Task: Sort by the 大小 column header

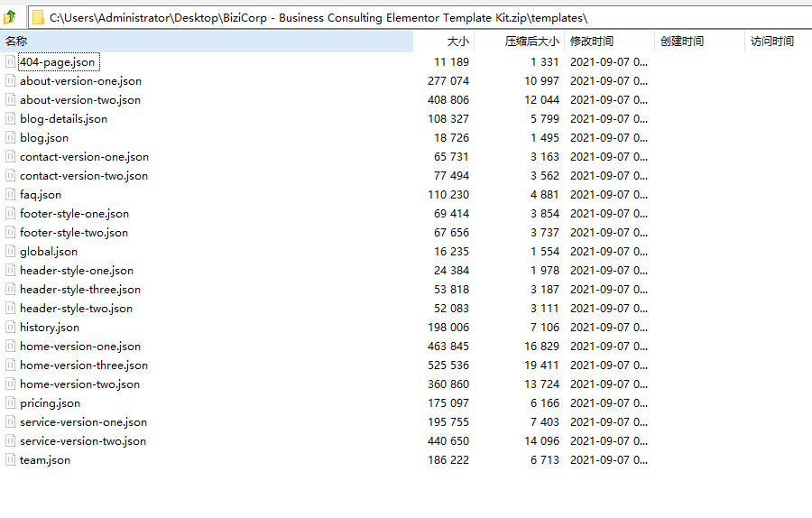Action: coord(444,42)
